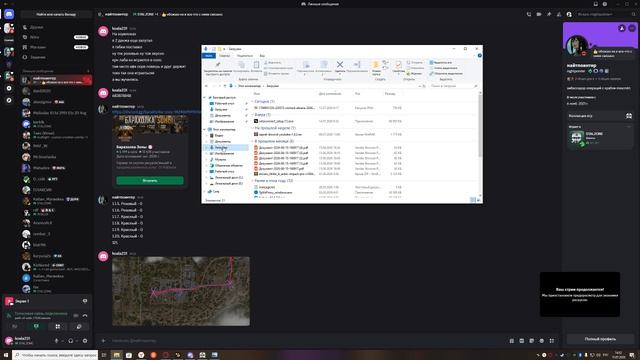Toggle screen share in voice panel
The width and height of the screenshot is (640, 360).
(36, 327)
